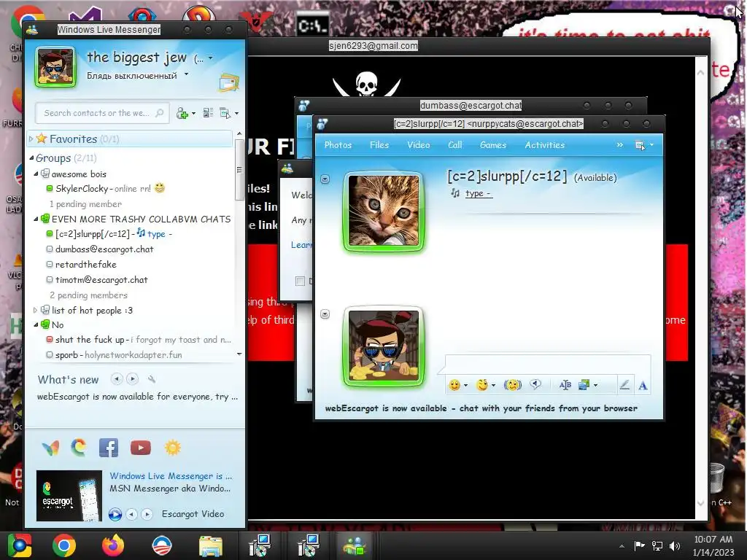Select contact timotm@escargot.chat
The height and width of the screenshot is (560, 747).
pos(101,280)
